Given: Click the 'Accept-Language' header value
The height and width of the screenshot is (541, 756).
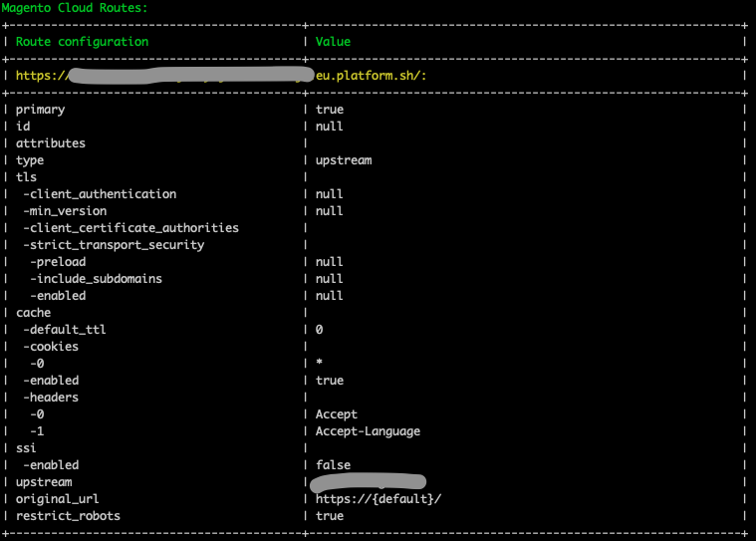Looking at the screenshot, I should [368, 431].
